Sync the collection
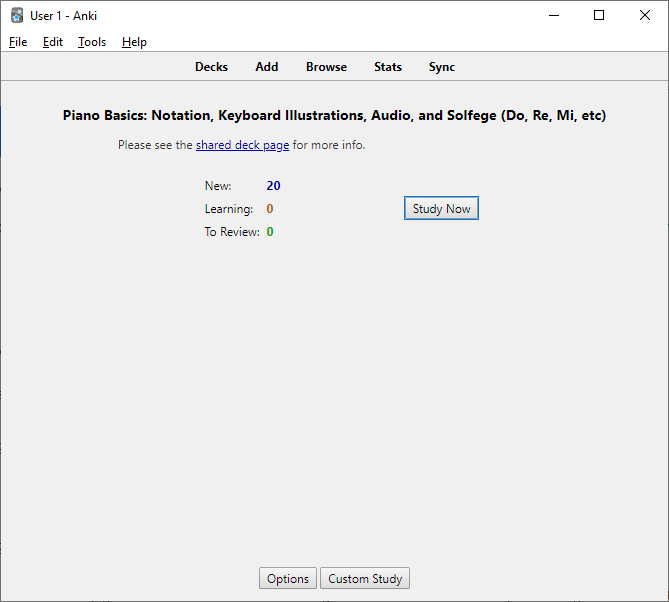Screen dimensions: 669x602 [x=442, y=67]
